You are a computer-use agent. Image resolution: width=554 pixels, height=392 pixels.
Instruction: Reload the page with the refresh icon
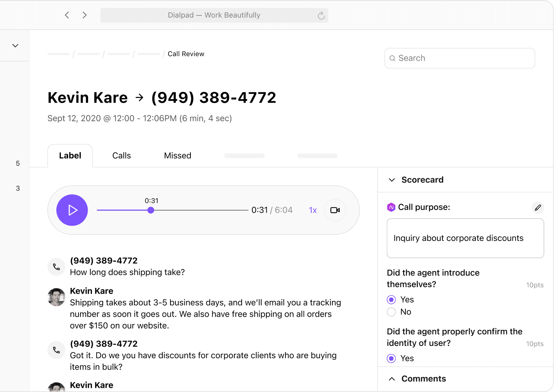tap(321, 15)
